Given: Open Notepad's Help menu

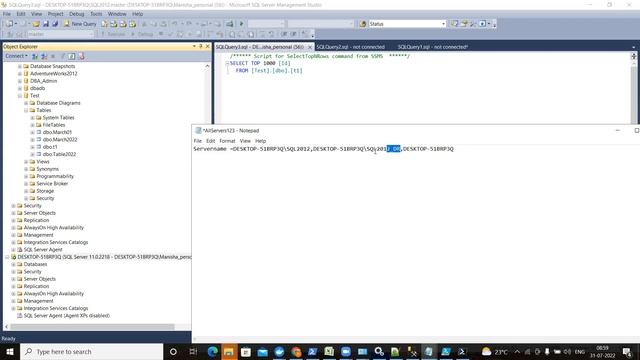Looking at the screenshot, I should coord(260,141).
